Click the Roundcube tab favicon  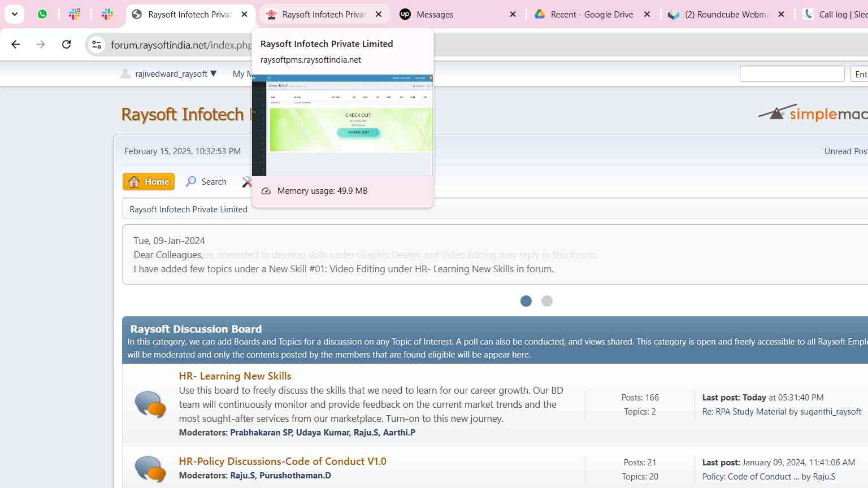[x=674, y=14]
